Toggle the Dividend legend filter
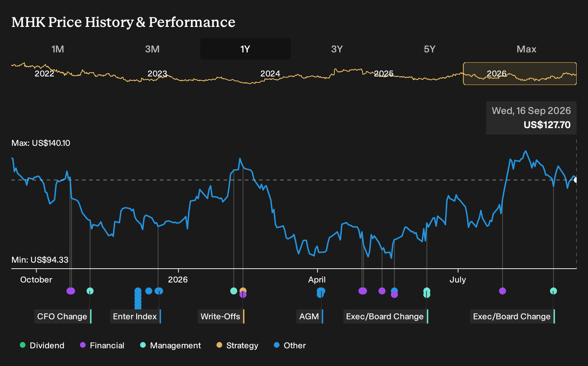 (x=42, y=345)
